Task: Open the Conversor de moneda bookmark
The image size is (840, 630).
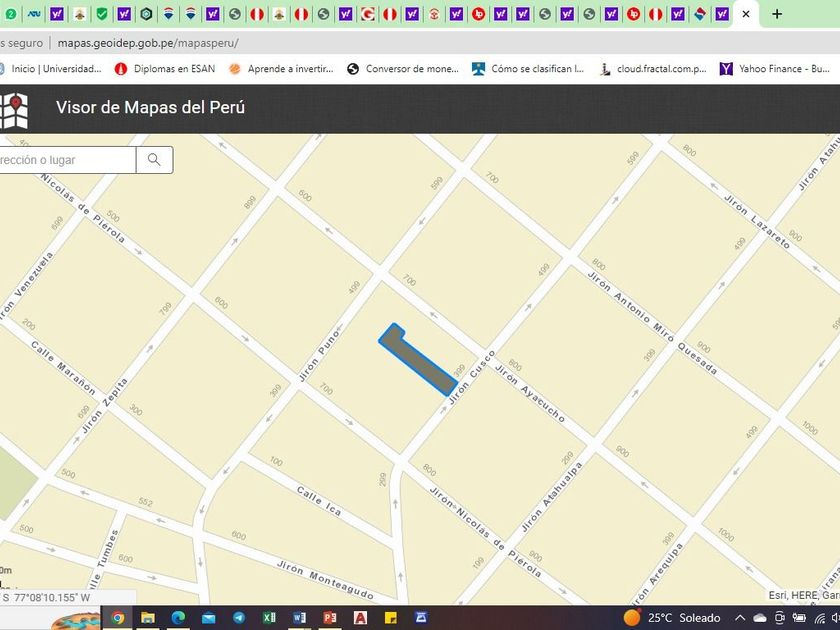Action: pos(403,69)
